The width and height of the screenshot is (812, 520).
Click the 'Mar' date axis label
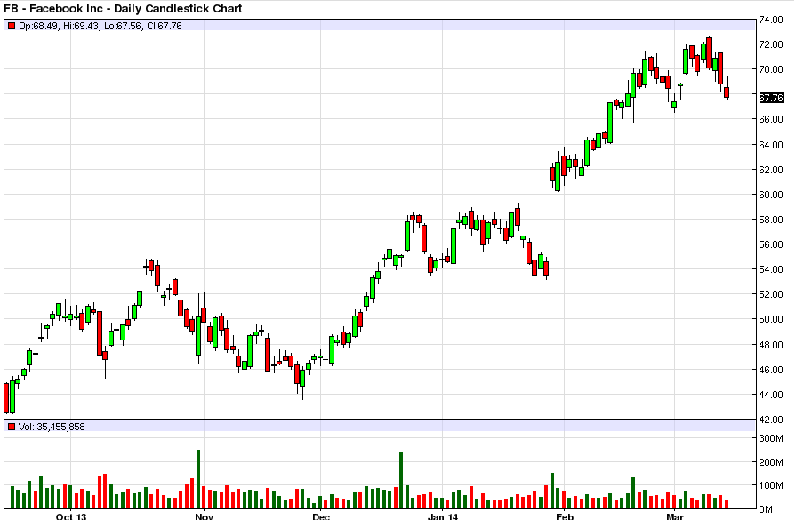[675, 516]
